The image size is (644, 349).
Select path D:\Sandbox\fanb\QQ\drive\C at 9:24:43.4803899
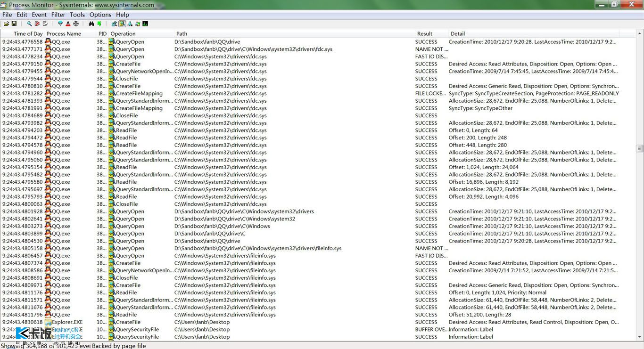210,234
